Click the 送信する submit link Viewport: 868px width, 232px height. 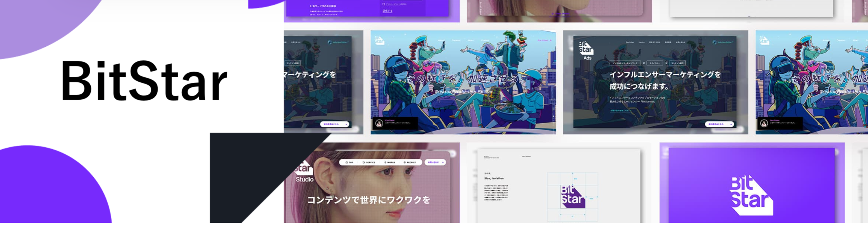point(387,11)
